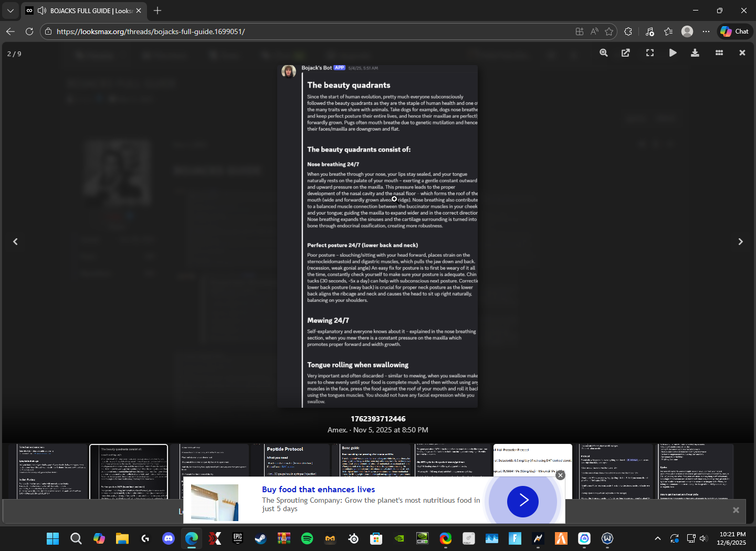Open Logitech G HUB from taskbar

pyautogui.click(x=145, y=538)
